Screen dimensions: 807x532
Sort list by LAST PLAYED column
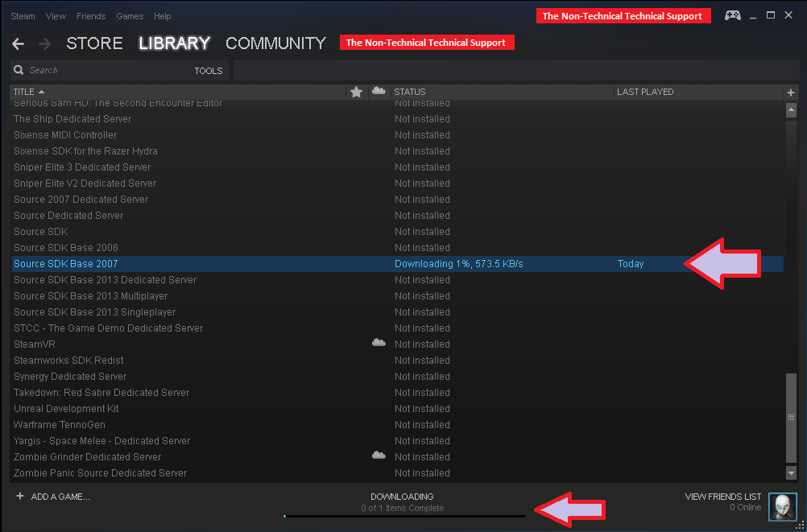pyautogui.click(x=645, y=92)
